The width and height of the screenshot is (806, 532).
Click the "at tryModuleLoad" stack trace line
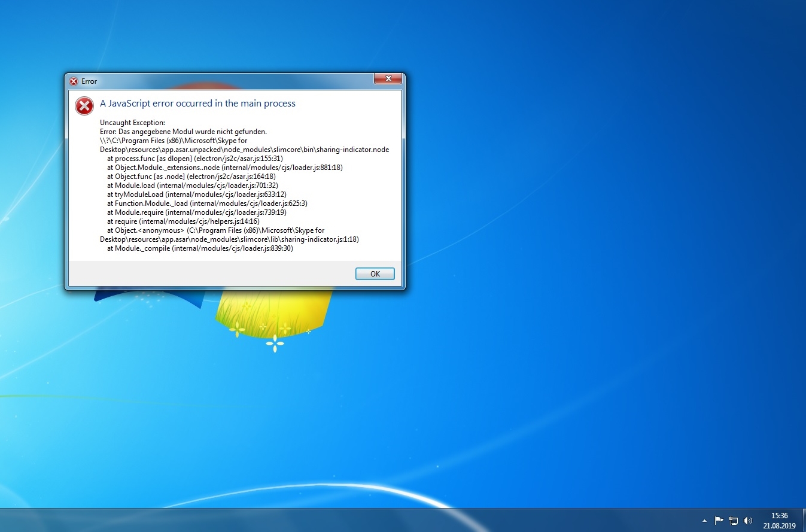[197, 194]
